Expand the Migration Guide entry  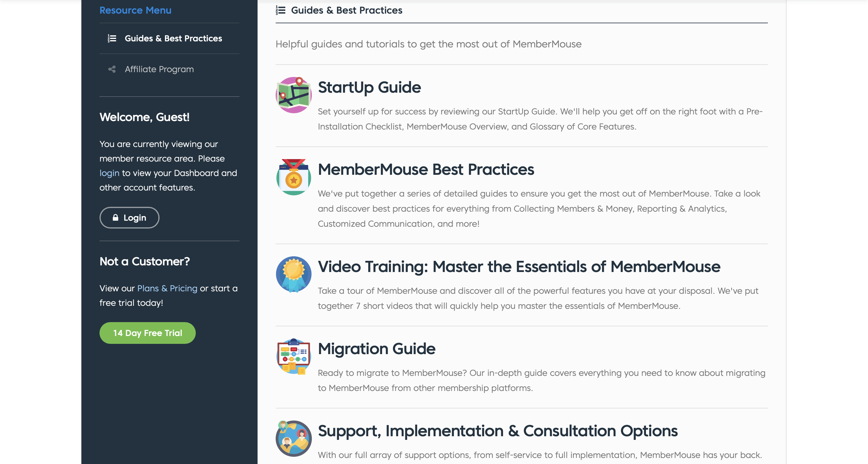(x=377, y=348)
